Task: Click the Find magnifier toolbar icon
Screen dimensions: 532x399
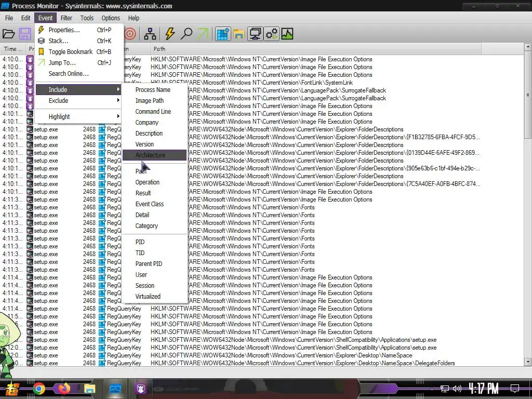Action: point(187,34)
